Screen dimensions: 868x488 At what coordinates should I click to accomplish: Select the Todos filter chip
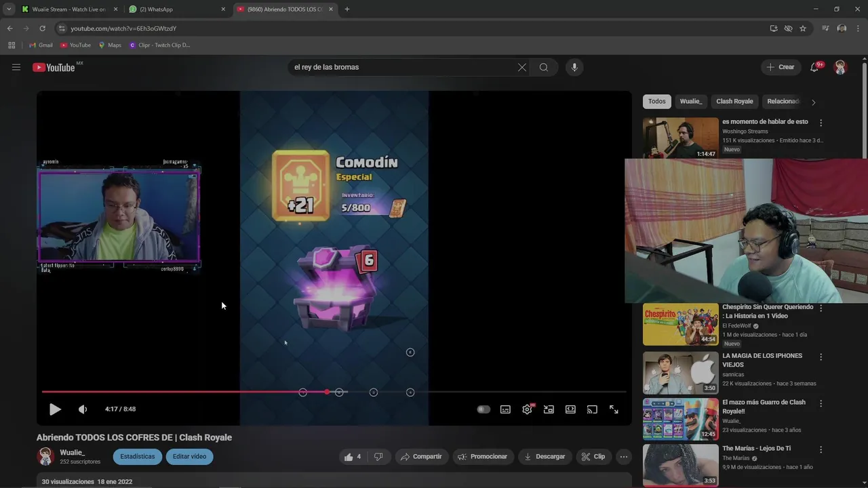pos(656,101)
